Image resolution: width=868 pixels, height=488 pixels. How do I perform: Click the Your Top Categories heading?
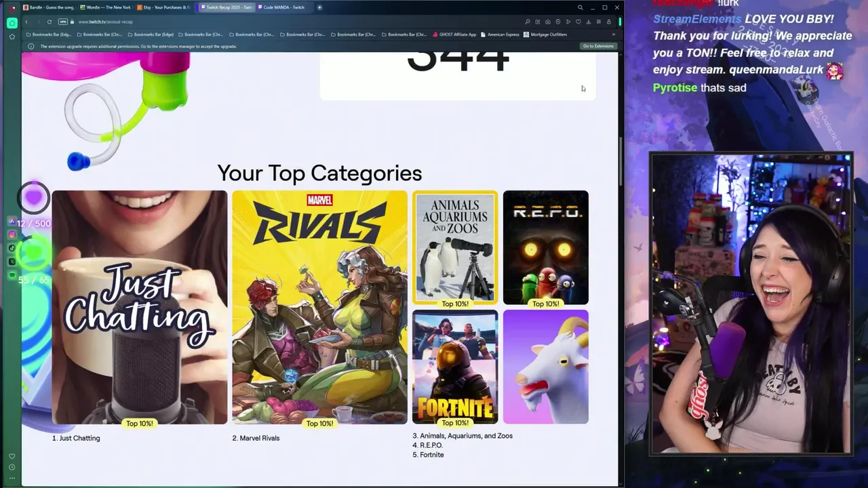pyautogui.click(x=319, y=173)
